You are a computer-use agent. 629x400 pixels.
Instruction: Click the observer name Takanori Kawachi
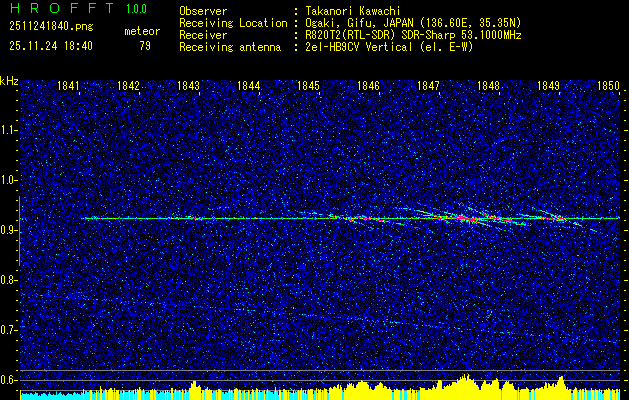[x=351, y=11]
